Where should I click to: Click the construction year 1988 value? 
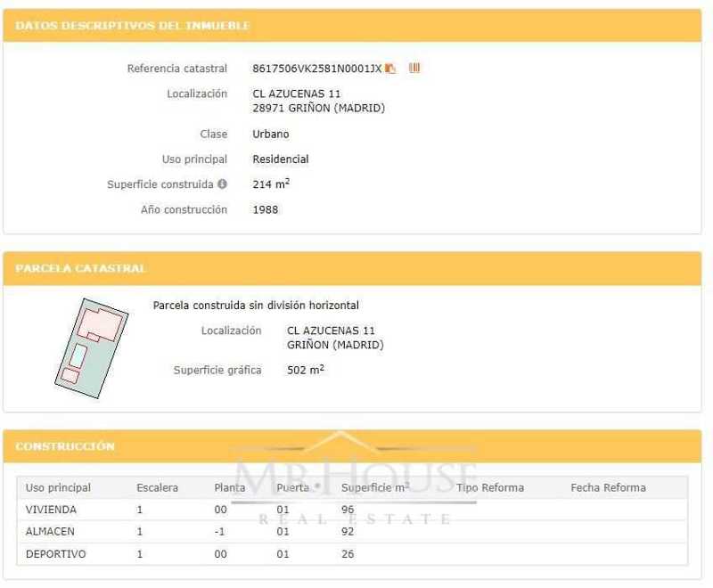[266, 210]
